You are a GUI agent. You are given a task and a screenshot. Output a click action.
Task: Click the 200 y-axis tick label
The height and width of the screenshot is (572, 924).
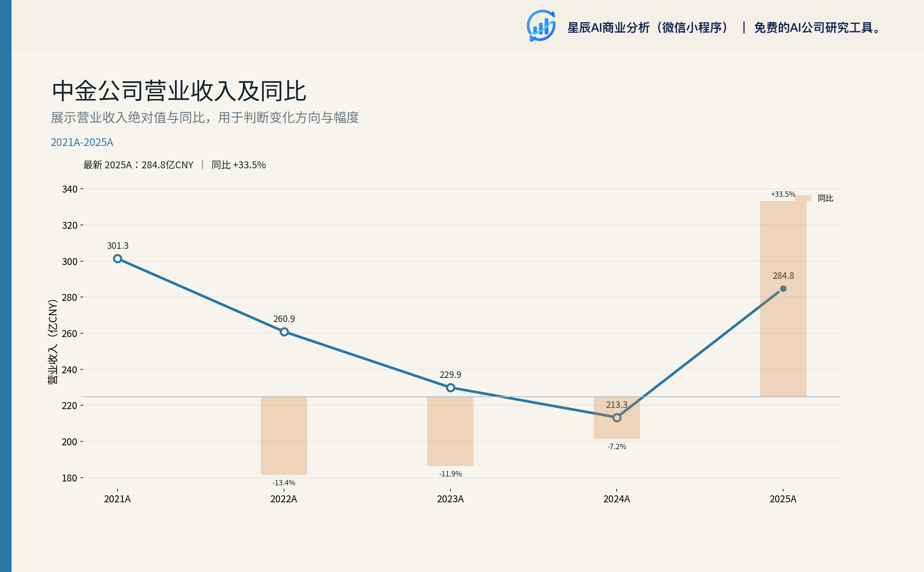tap(70, 442)
